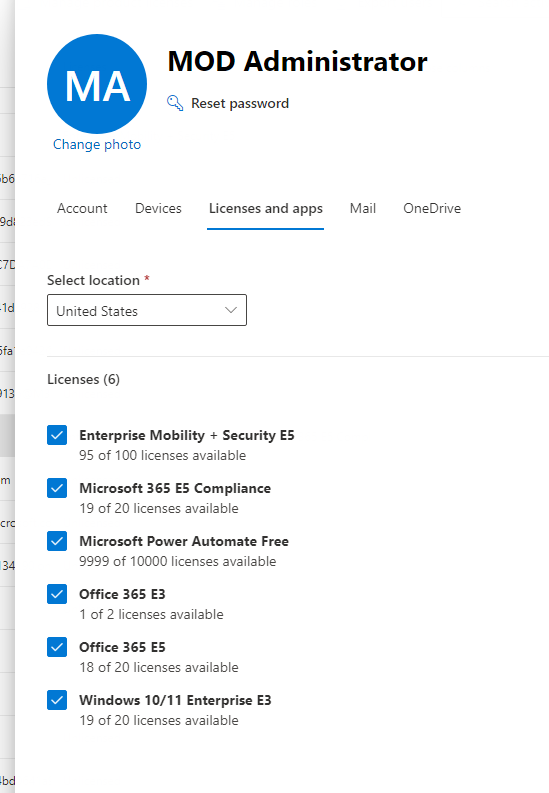Click the Enterprise Mobility + Security E5 label
The height and width of the screenshot is (793, 549).
pyautogui.click(x=187, y=435)
